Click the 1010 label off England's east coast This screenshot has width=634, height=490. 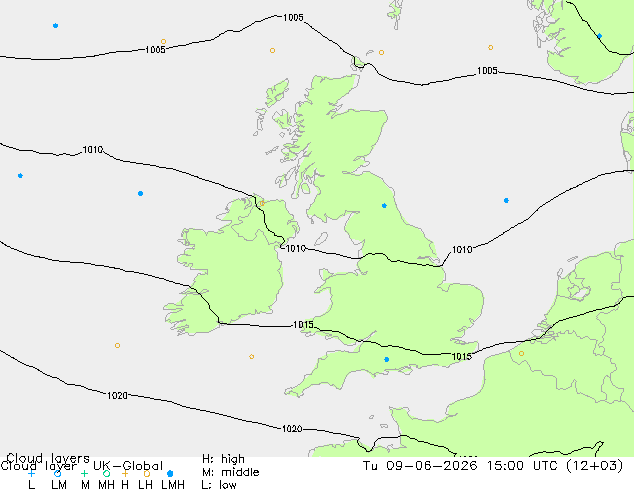point(462,249)
